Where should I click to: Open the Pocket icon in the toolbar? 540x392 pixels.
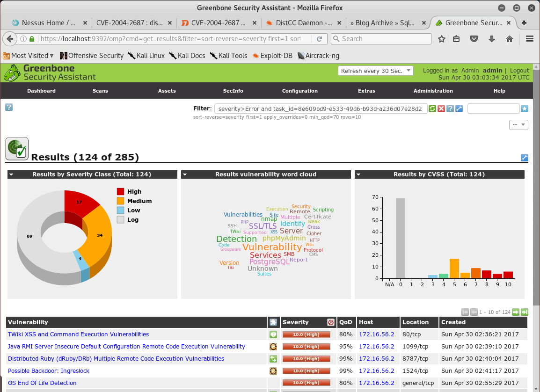tap(474, 39)
